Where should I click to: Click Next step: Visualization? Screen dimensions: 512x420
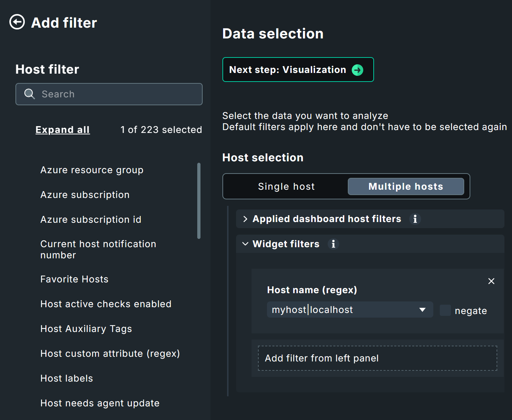[x=298, y=70]
